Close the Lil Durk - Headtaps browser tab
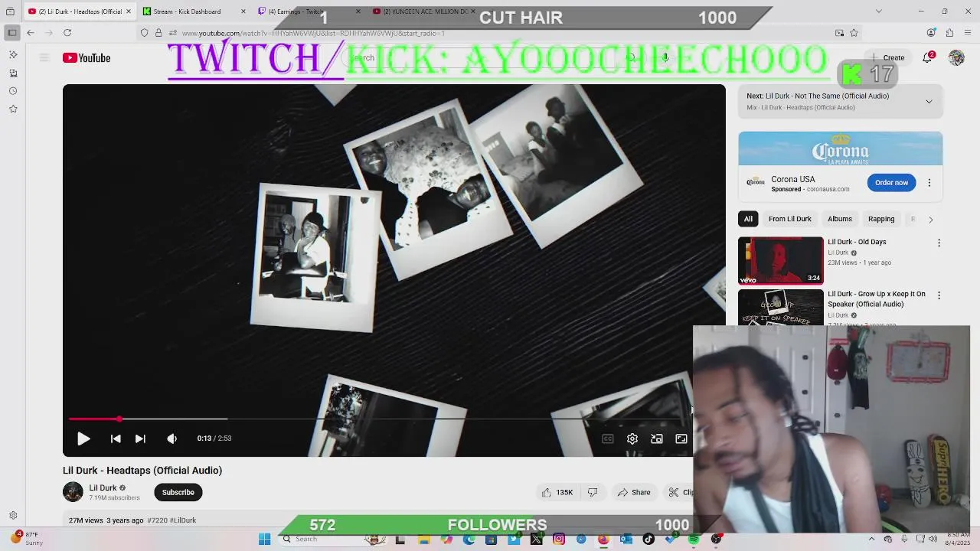Image resolution: width=980 pixels, height=551 pixels. coord(128,11)
